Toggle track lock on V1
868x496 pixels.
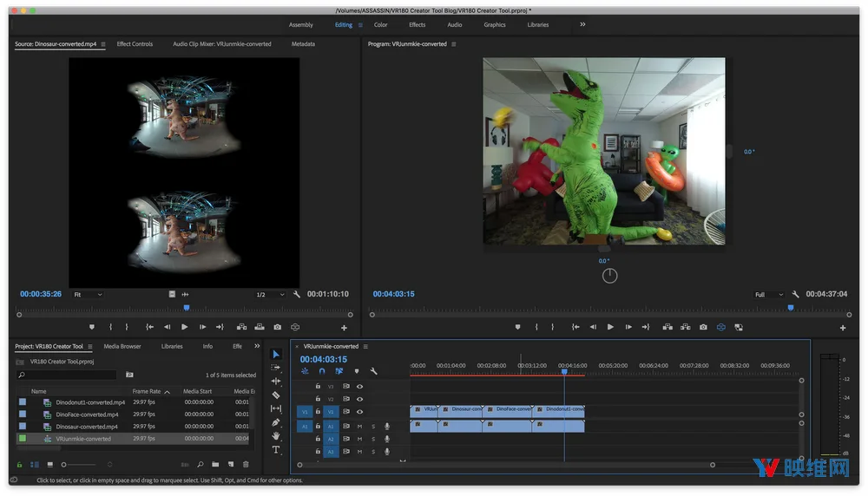tap(318, 412)
